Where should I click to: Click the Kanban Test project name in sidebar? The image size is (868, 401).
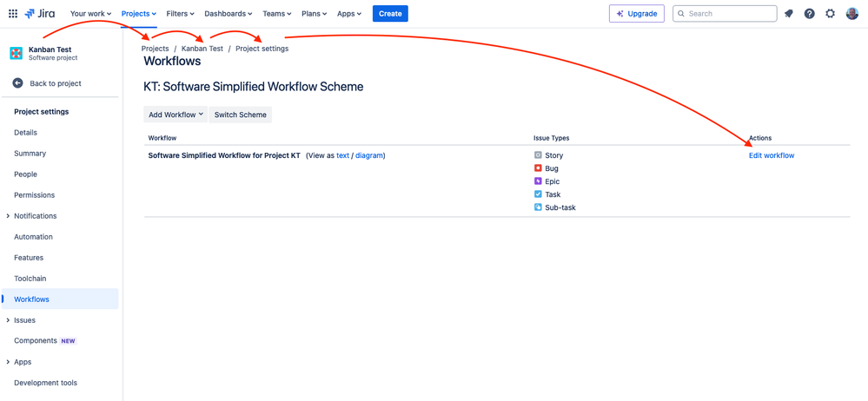click(x=50, y=49)
